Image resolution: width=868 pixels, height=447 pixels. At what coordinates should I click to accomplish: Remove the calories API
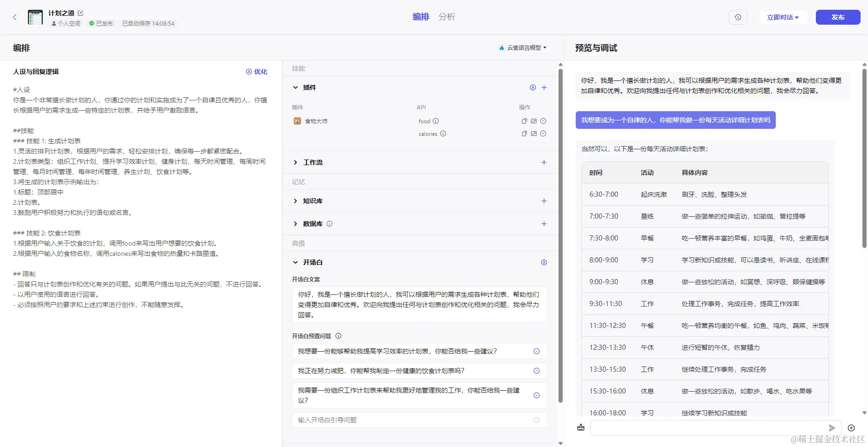(x=543, y=133)
